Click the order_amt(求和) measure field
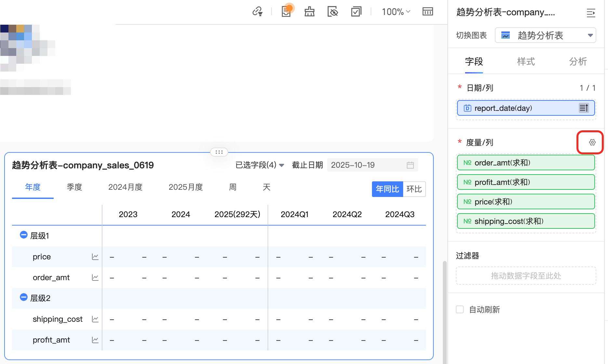This screenshot has width=608, height=364. (x=526, y=162)
